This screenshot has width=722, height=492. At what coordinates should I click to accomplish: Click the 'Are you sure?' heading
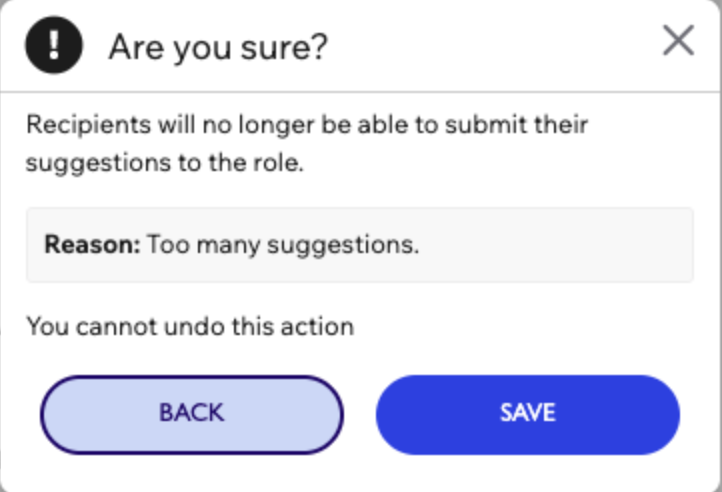218,47
